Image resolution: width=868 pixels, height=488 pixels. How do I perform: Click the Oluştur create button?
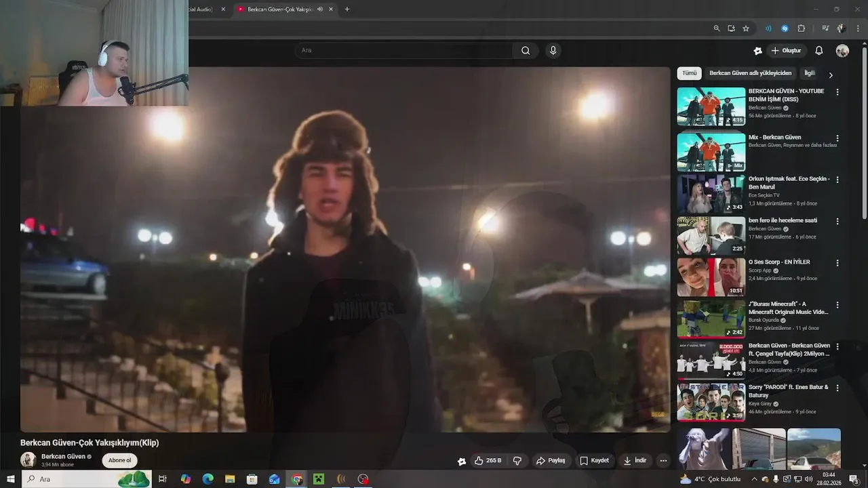pyautogui.click(x=786, y=51)
